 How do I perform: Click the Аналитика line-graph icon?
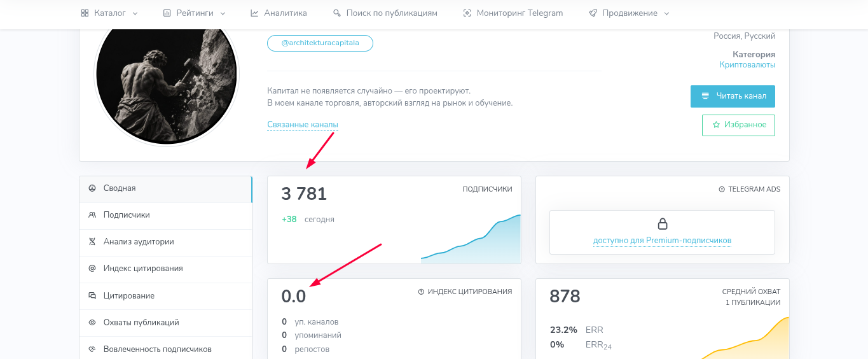(254, 13)
